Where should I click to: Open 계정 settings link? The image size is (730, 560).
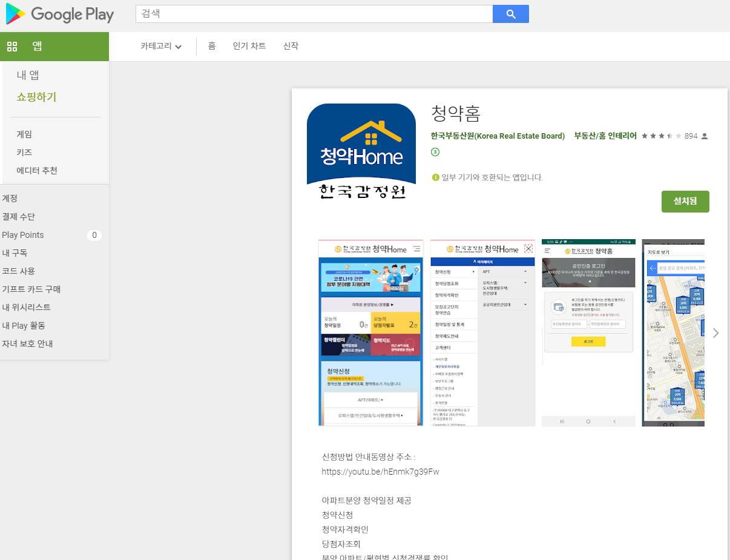pos(10,199)
